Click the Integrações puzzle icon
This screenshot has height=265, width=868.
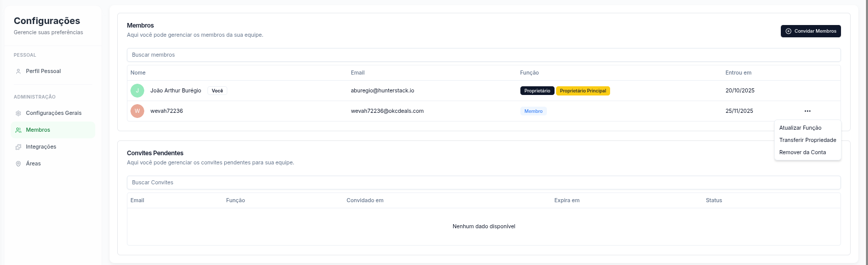pyautogui.click(x=18, y=147)
